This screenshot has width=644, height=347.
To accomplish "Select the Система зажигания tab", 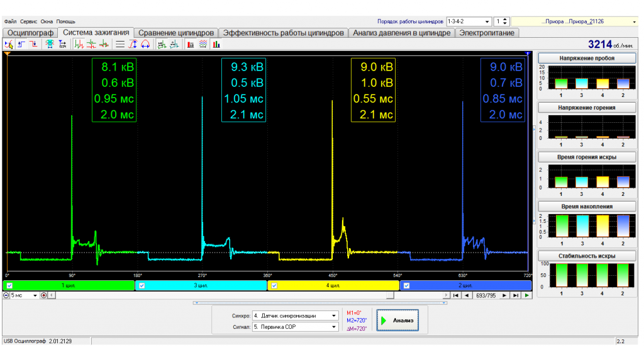I will [x=96, y=33].
